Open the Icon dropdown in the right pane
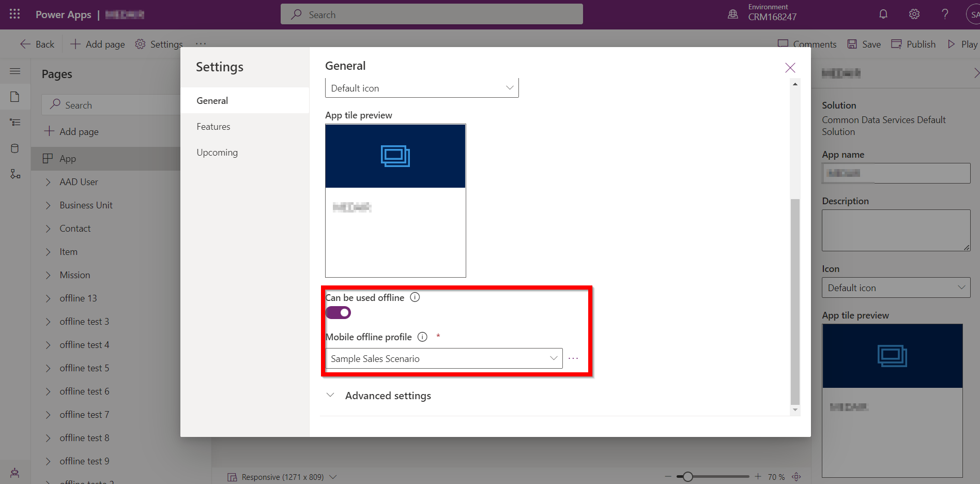The height and width of the screenshot is (484, 980). pyautogui.click(x=896, y=288)
